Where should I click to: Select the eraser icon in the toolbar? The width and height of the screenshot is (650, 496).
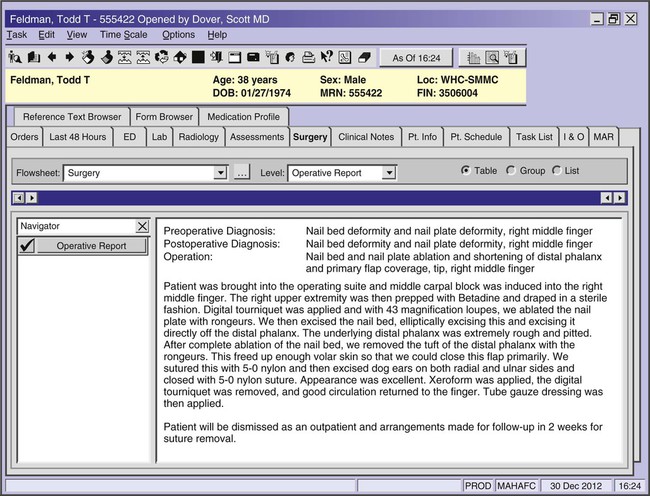(364, 57)
